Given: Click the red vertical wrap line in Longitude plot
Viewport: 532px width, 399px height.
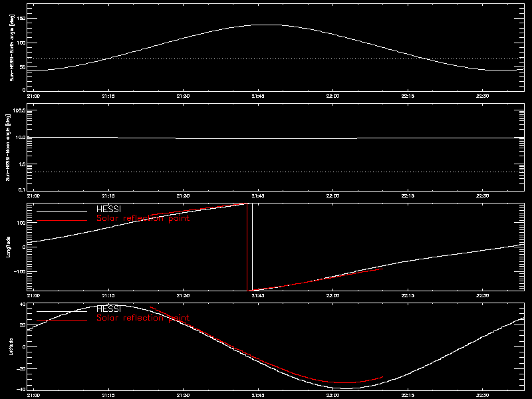Looking at the screenshot, I should (247, 247).
